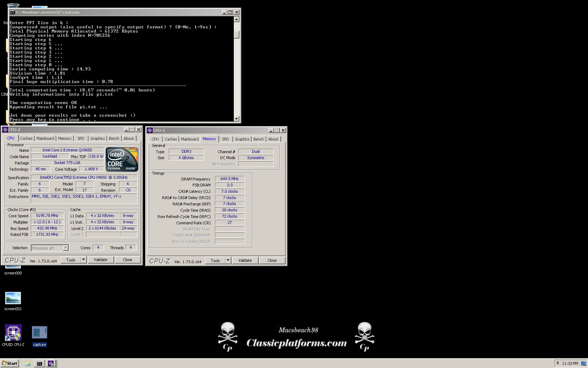The width and height of the screenshot is (588, 368).
Task: Click processor name Intel Core 2 Extreme QX9650
Action: tap(67, 150)
